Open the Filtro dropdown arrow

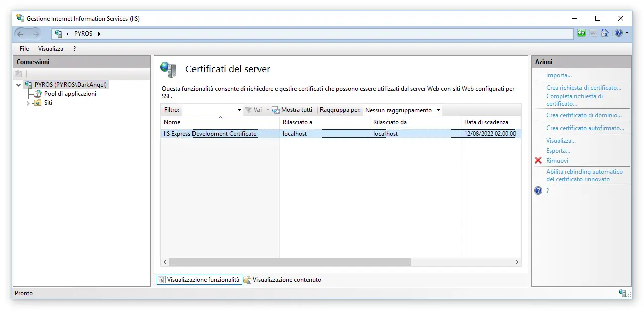coord(239,110)
